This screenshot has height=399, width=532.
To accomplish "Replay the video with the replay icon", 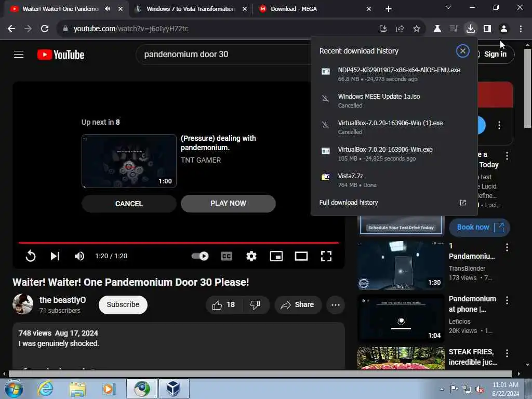I will 31,256.
